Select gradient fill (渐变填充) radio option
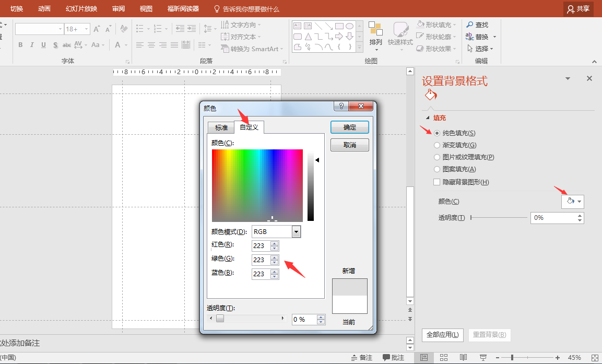 click(438, 145)
